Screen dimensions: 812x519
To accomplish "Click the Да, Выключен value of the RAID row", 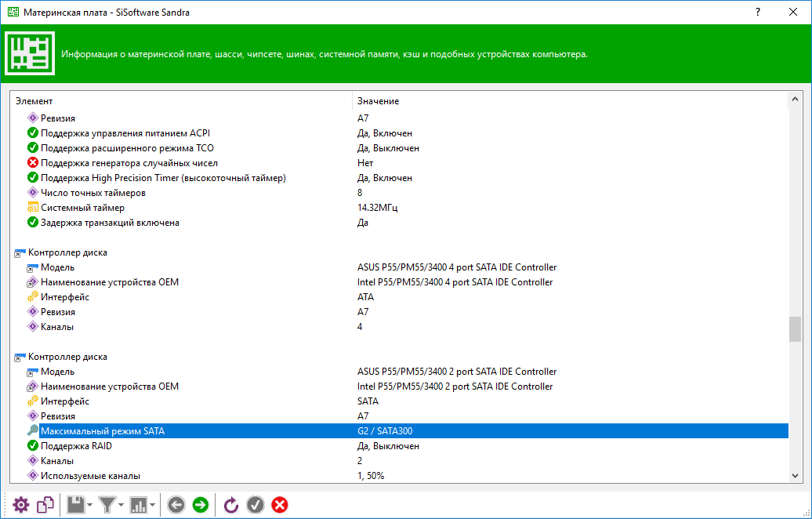I will (x=389, y=446).
